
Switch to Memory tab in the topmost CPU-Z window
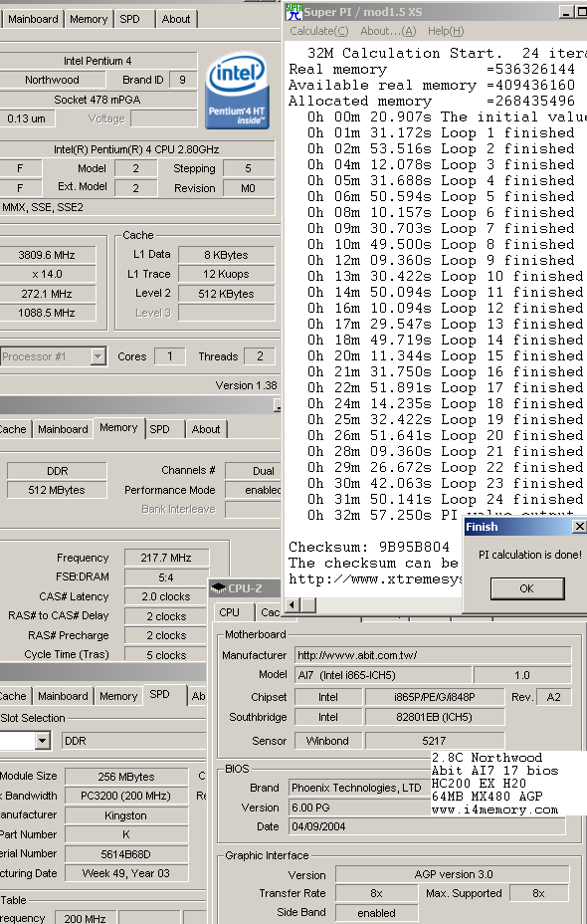tap(89, 19)
